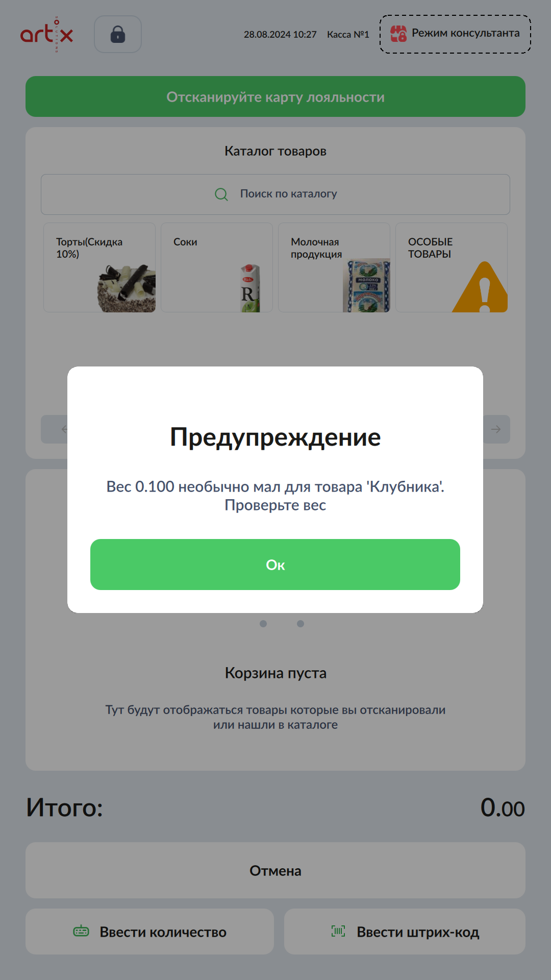This screenshot has width=551, height=980.
Task: Click the Отмена button
Action: [x=275, y=870]
